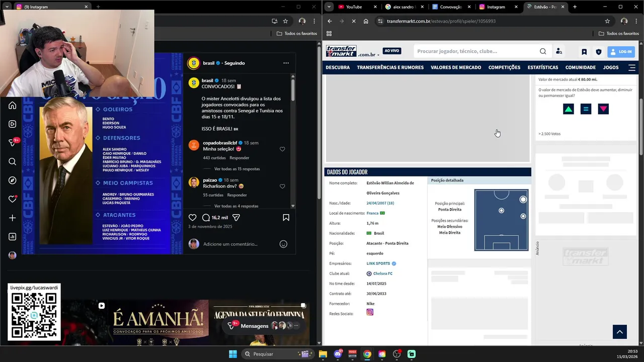The image size is (644, 362).
Task: Open the VALORES DE MERCADO menu
Action: 456,67
